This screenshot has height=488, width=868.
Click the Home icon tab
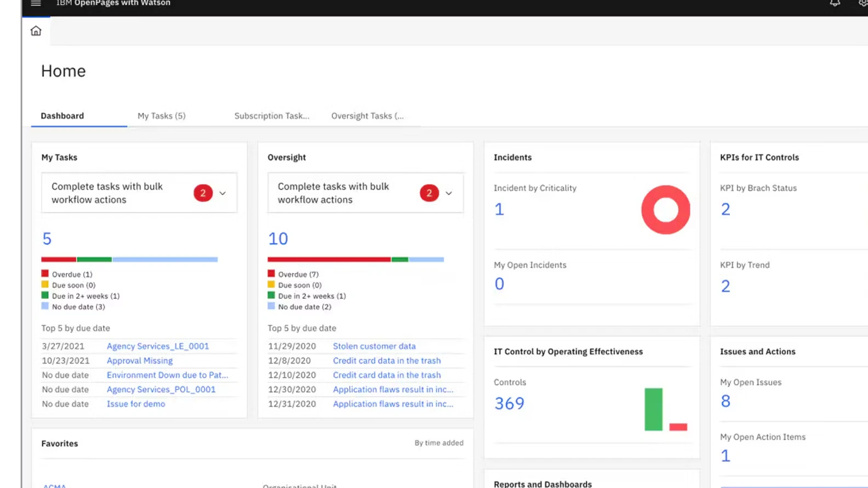[36, 31]
